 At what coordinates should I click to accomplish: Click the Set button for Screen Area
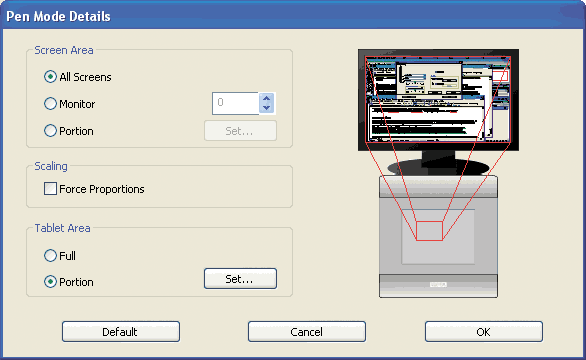[240, 131]
